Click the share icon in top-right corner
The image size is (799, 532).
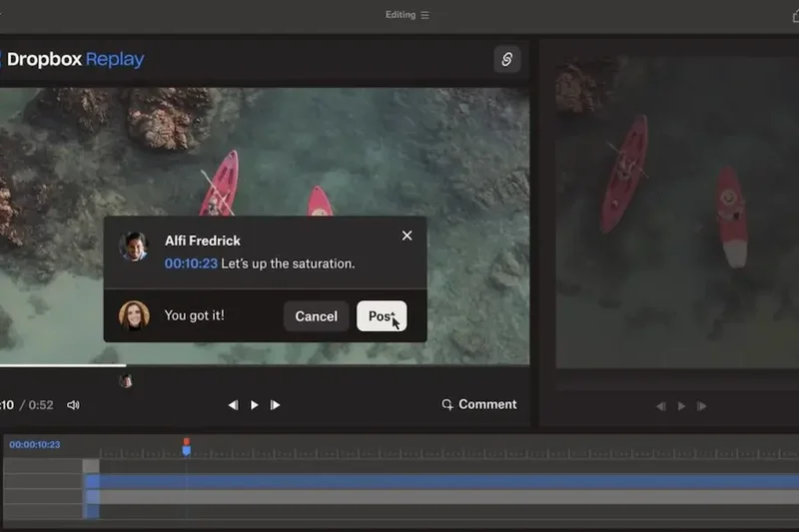click(506, 60)
